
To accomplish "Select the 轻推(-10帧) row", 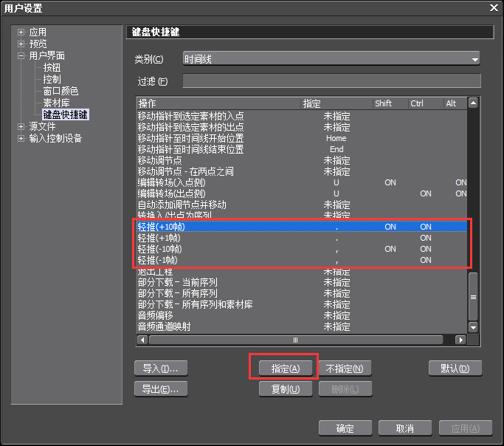I will point(302,249).
